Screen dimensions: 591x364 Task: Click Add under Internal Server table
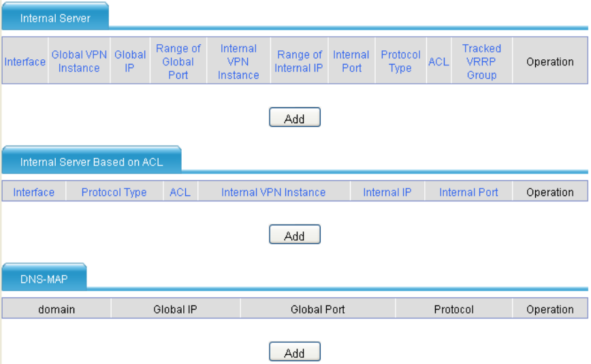pyautogui.click(x=295, y=118)
